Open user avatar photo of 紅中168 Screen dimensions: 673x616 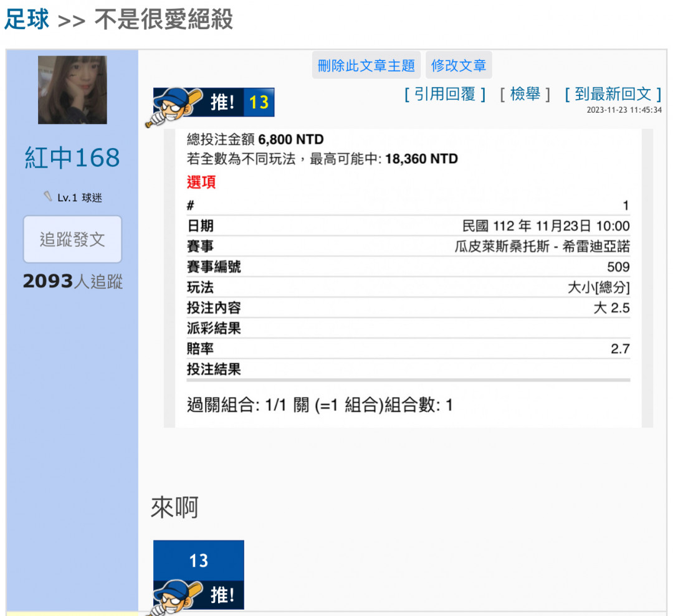(x=72, y=90)
